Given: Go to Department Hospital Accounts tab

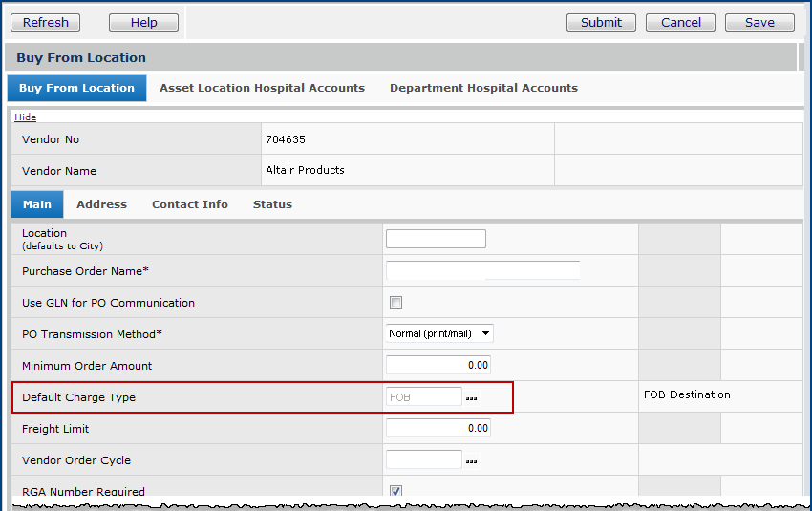Looking at the screenshot, I should 483,88.
